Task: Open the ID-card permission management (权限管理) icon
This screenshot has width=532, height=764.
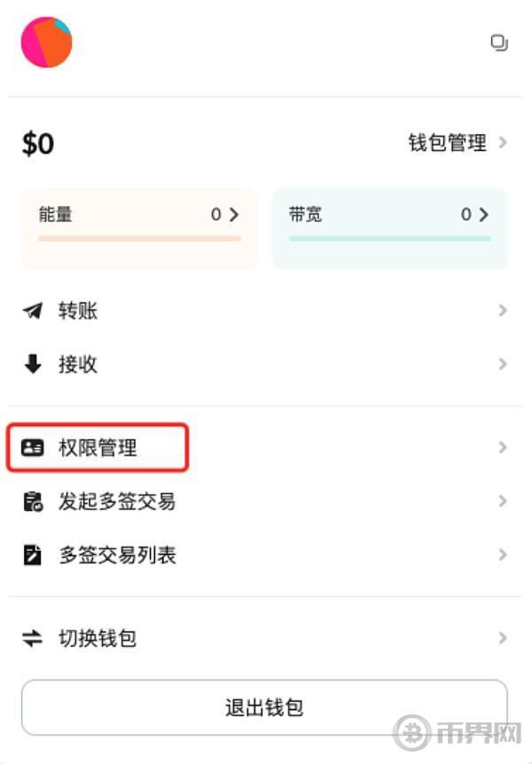Action: [33, 448]
